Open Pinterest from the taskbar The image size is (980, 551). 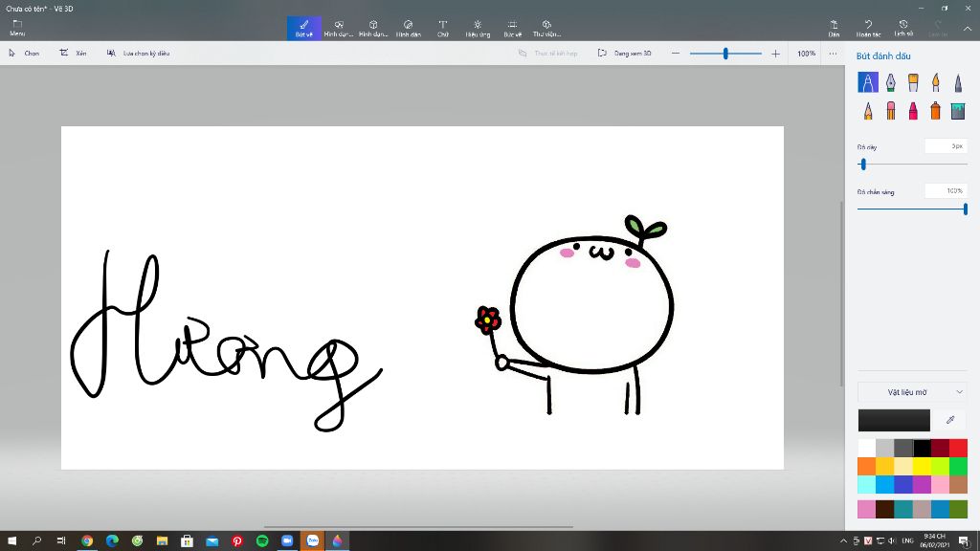(x=237, y=541)
